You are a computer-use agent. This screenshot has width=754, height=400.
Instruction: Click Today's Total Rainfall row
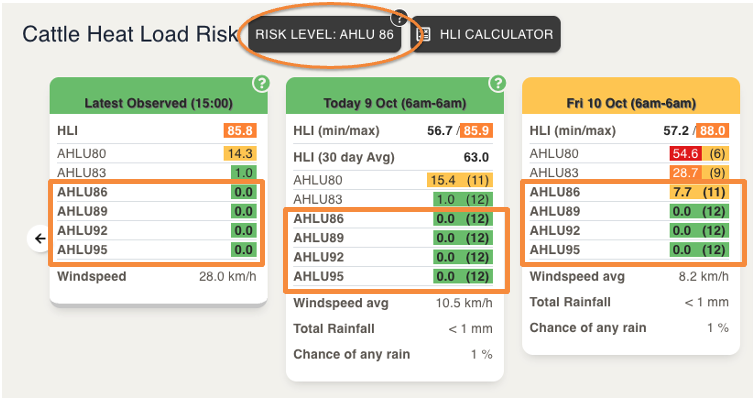click(393, 329)
